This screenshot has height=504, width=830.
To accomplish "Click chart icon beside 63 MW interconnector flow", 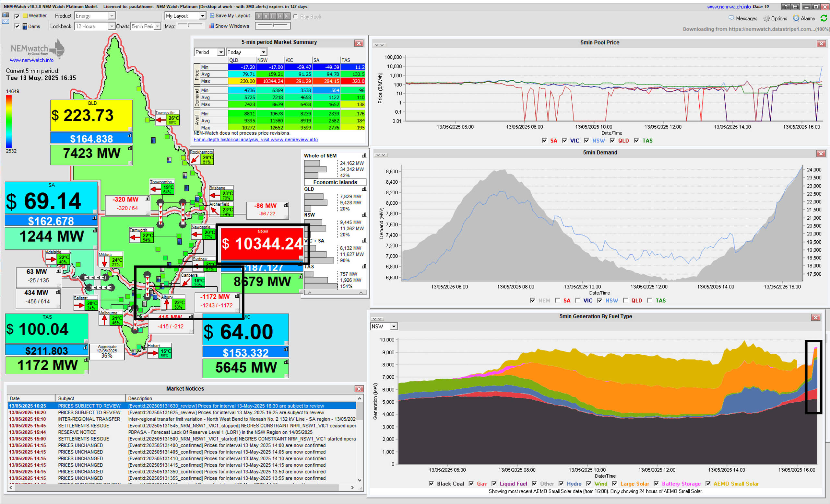I will (59, 270).
